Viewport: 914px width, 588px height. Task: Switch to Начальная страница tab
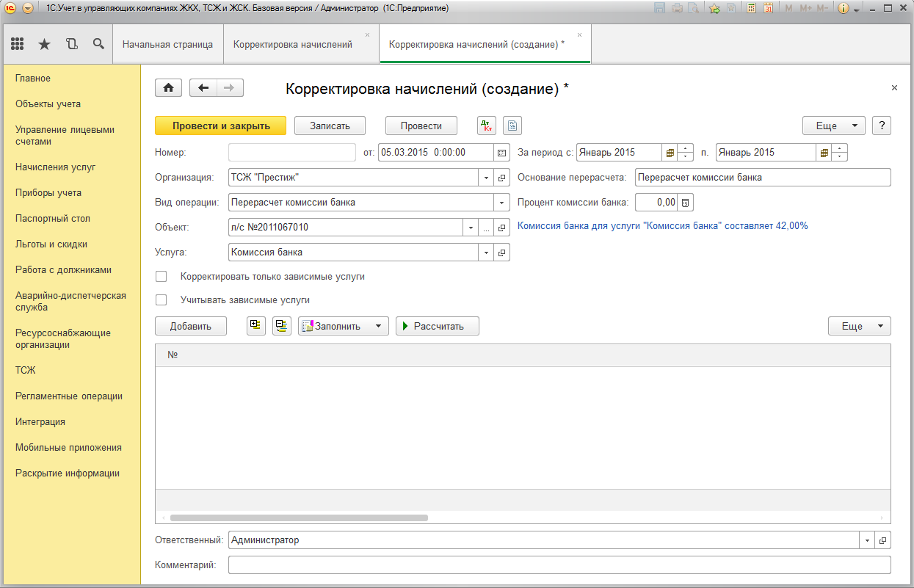tap(167, 44)
